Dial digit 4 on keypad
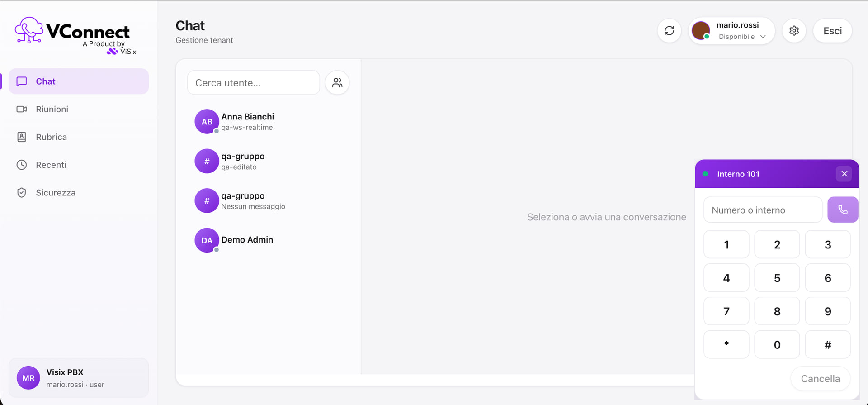 click(x=726, y=278)
